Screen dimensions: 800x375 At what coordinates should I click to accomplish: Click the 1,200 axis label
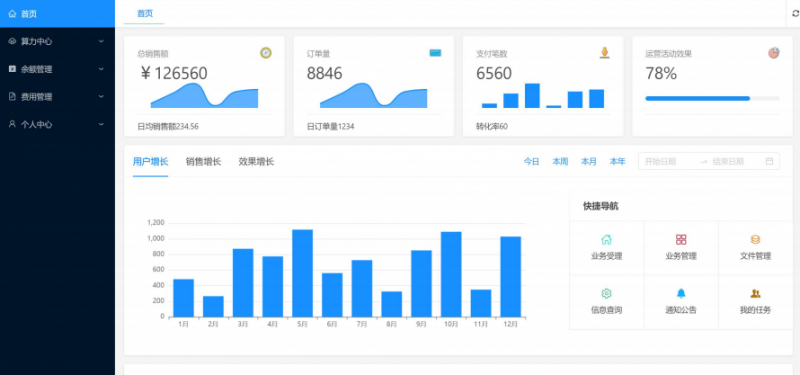click(156, 222)
